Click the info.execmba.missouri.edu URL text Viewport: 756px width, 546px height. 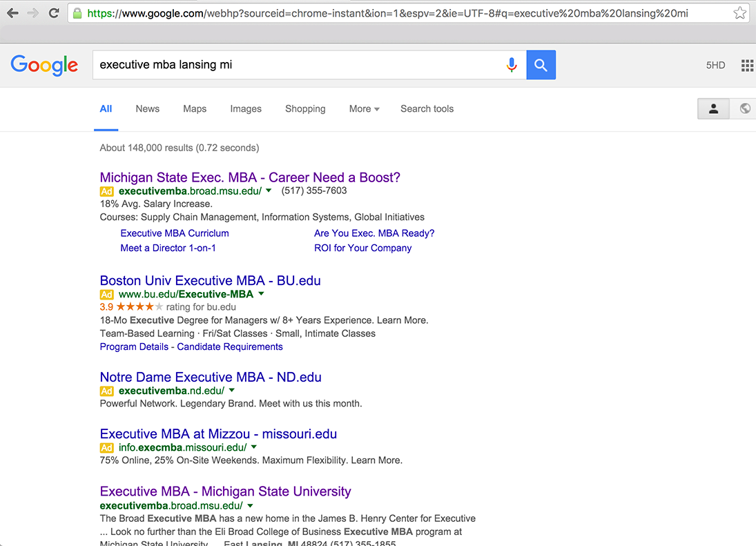pos(183,448)
